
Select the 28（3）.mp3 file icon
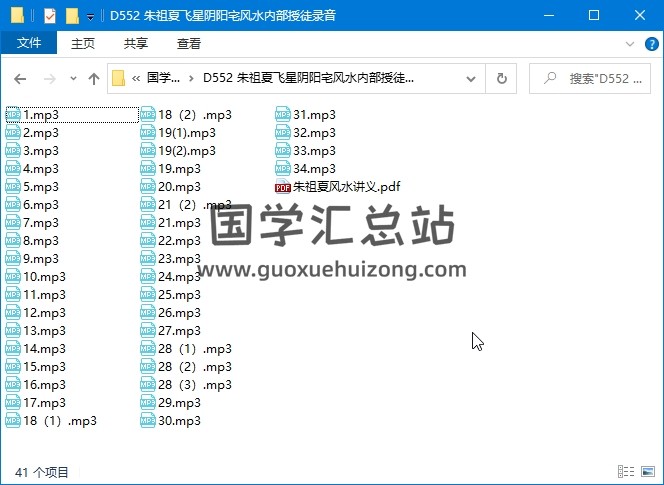pos(148,385)
